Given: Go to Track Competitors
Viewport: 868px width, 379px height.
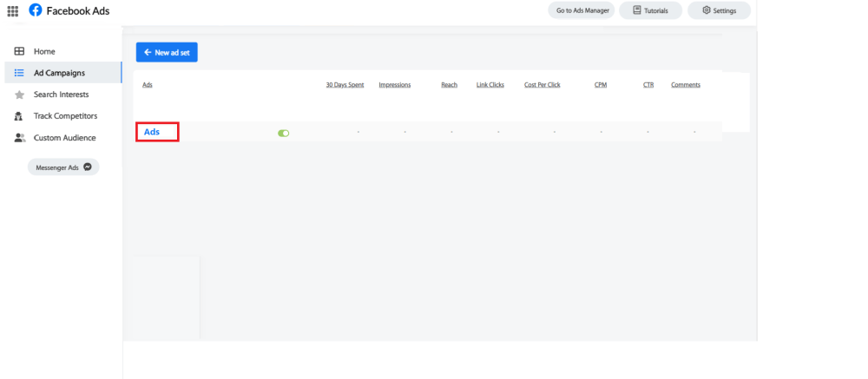Looking at the screenshot, I should (x=63, y=116).
